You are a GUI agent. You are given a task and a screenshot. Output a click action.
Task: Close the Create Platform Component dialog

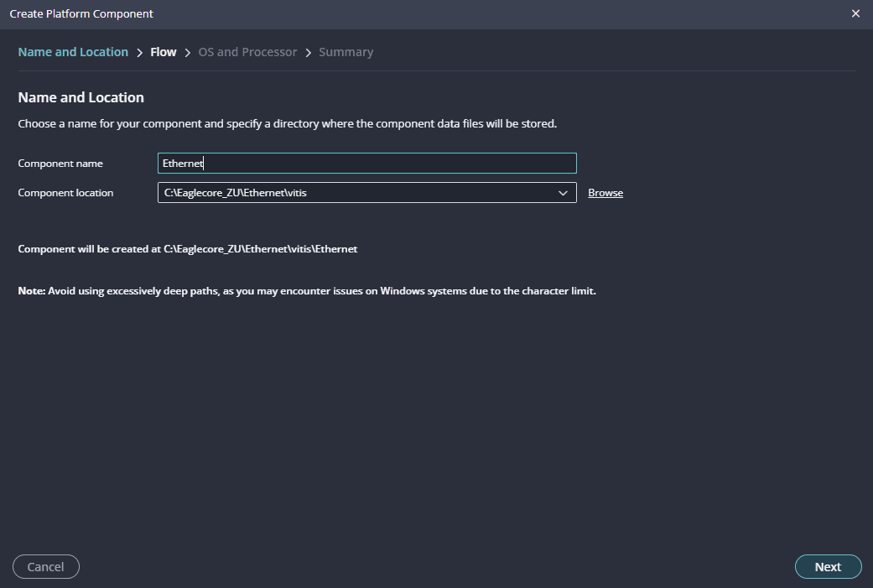tap(855, 13)
